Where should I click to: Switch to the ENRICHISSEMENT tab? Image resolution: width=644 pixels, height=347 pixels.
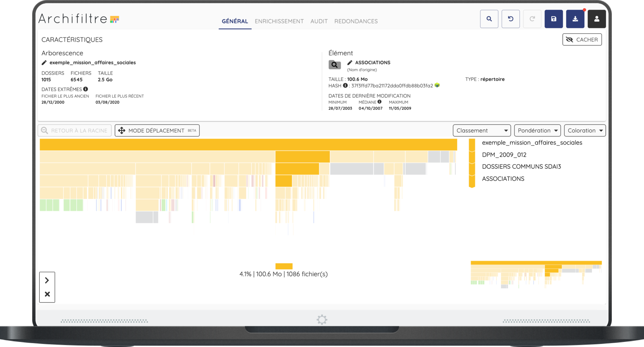279,21
